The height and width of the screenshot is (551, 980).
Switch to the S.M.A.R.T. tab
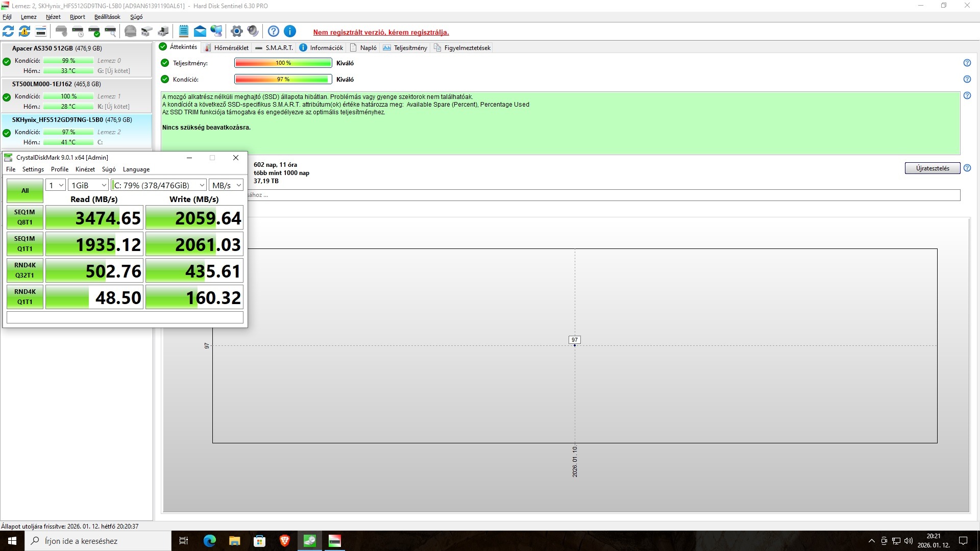[x=274, y=48]
